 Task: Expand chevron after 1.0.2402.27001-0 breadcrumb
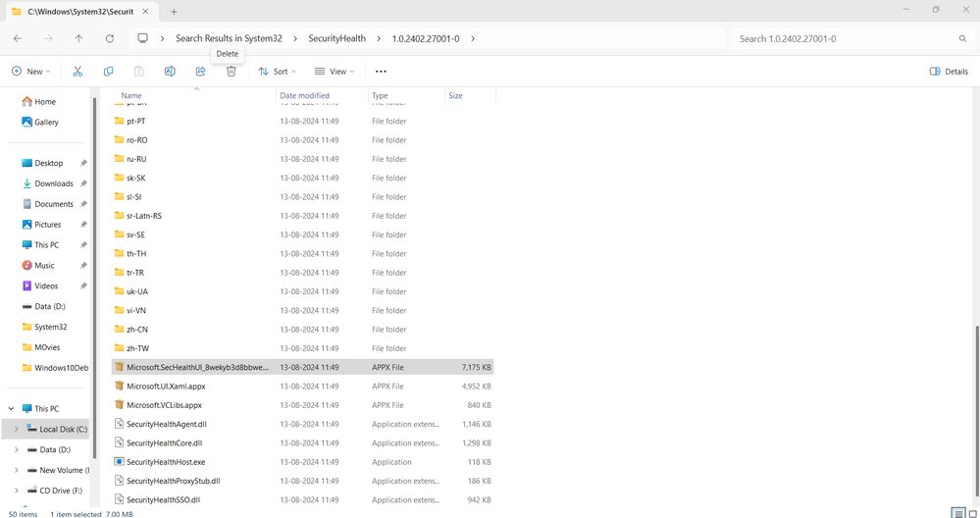(473, 38)
